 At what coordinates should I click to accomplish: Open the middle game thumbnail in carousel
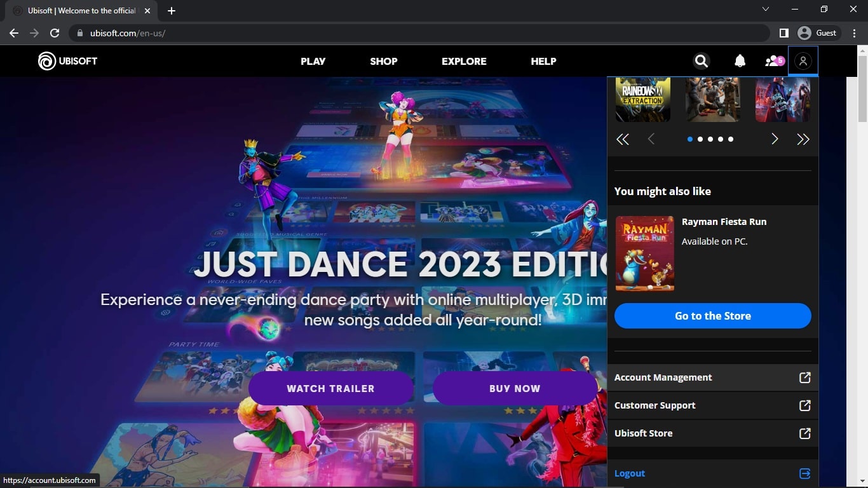pos(713,100)
